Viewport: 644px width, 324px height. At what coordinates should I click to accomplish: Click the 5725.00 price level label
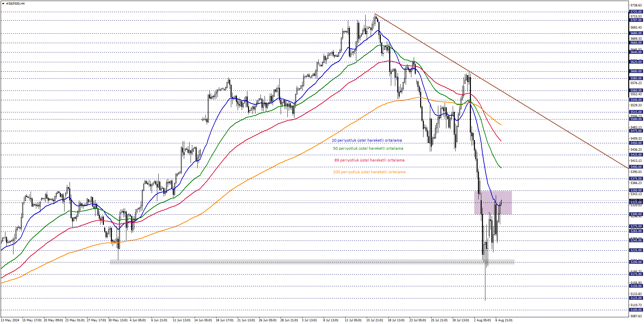pos(636,12)
